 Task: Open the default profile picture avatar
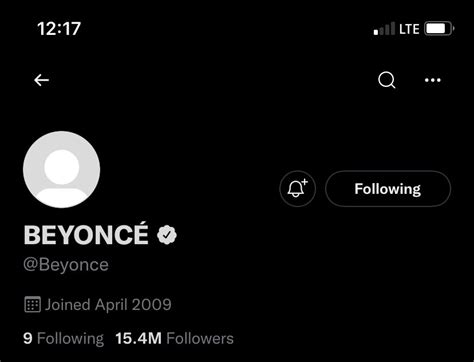[x=62, y=169]
